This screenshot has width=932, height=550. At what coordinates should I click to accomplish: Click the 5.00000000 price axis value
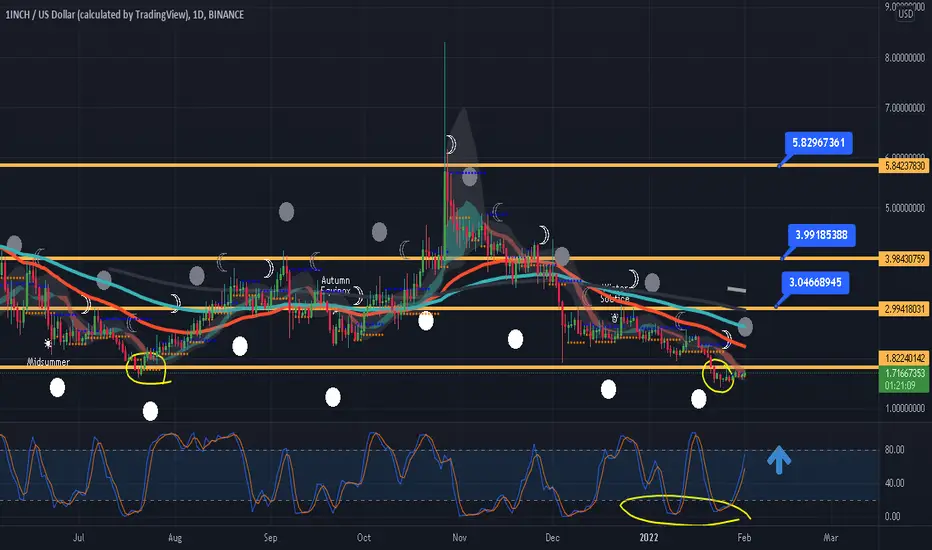(x=905, y=208)
